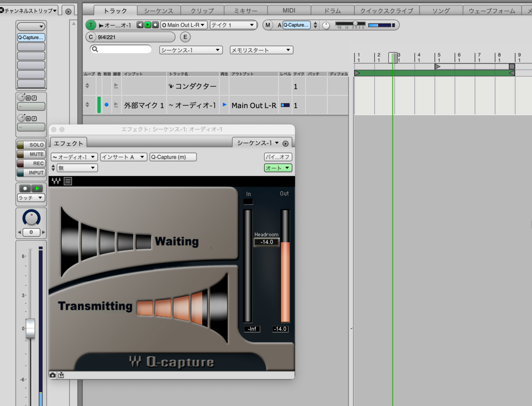
Task: Click the right pan arrow beside the 0 value
Action: click(43, 233)
